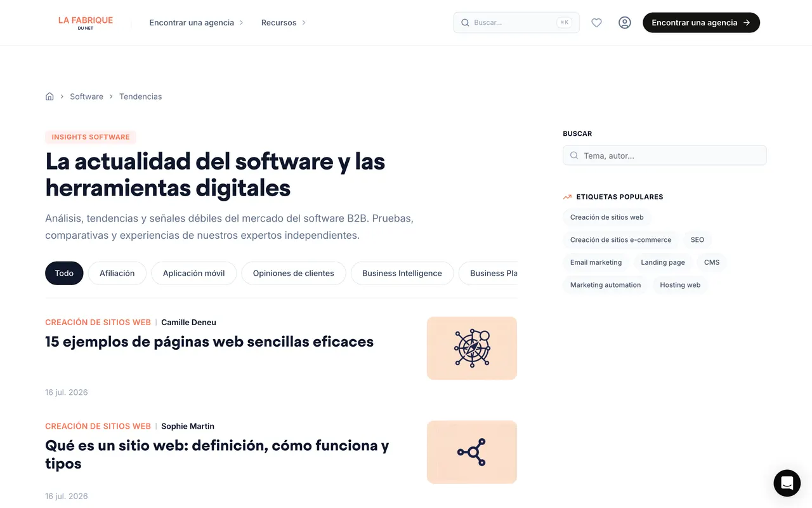Click the black Encontrar una agencia button
The width and height of the screenshot is (812, 508).
(701, 23)
